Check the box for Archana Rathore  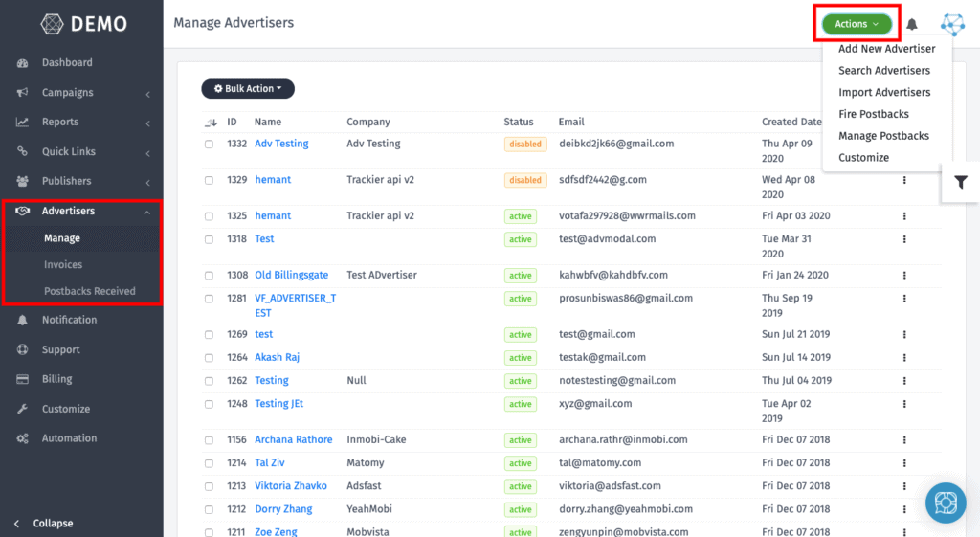(x=209, y=440)
